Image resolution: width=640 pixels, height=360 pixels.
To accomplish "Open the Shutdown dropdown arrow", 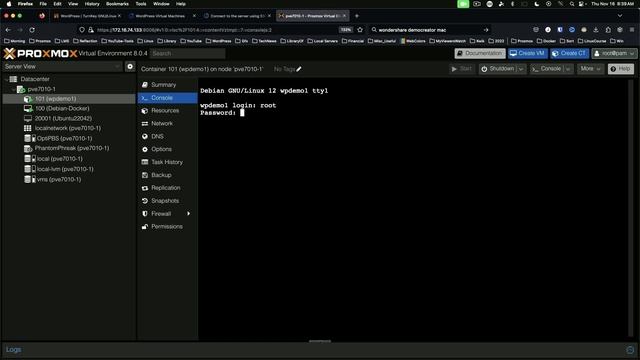I will (x=521, y=69).
